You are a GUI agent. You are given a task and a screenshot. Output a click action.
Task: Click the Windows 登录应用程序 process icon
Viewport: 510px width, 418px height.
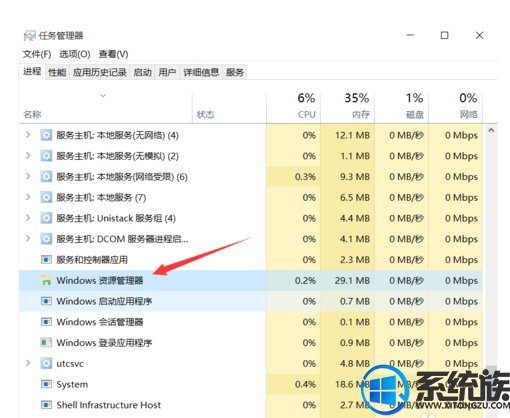pos(46,343)
